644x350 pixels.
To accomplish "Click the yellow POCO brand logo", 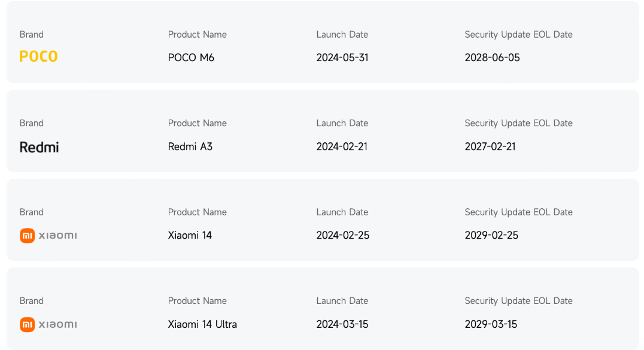I will coord(38,57).
